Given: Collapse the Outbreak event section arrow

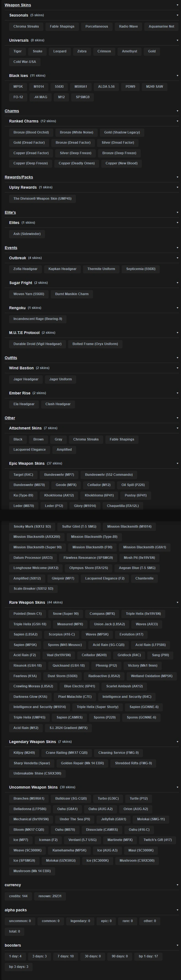Looking at the screenshot, I should 177,258.
